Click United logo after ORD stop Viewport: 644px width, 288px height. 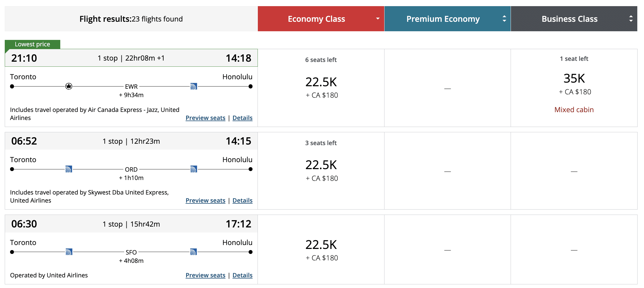(194, 169)
